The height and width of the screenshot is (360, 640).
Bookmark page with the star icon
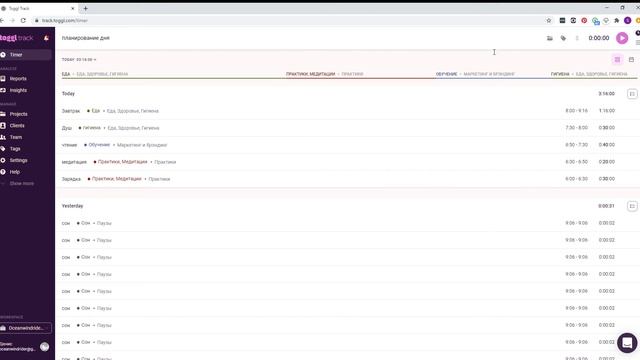tap(549, 20)
